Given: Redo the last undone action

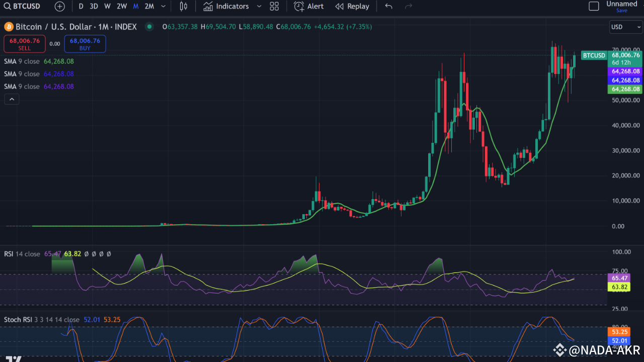Looking at the screenshot, I should tap(409, 6).
